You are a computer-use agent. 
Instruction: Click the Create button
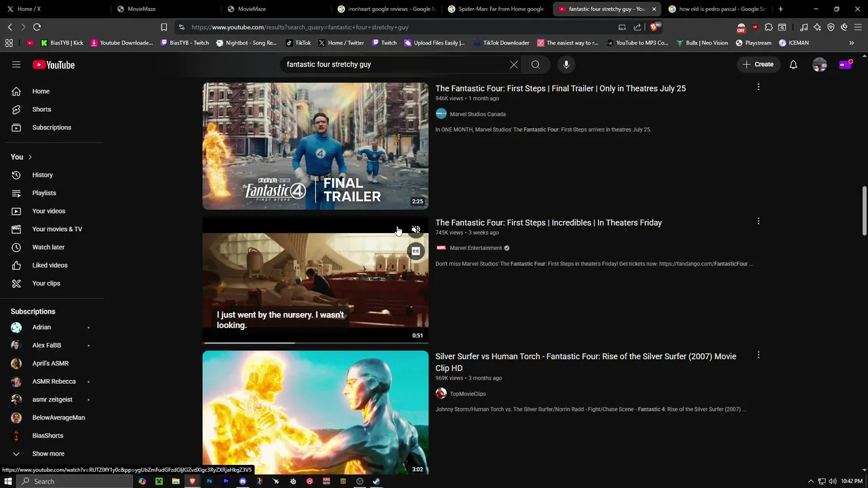[x=757, y=64]
